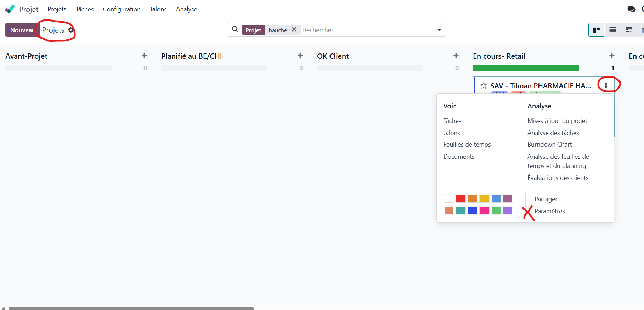Click Partager in the card menu

tap(546, 199)
